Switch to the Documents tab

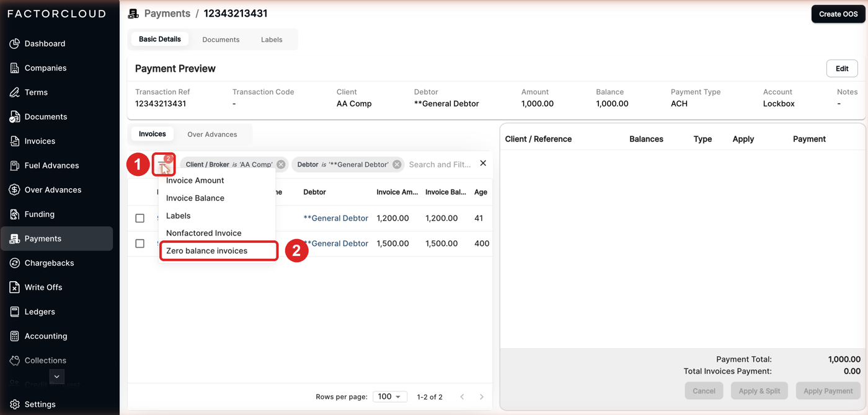(x=221, y=40)
